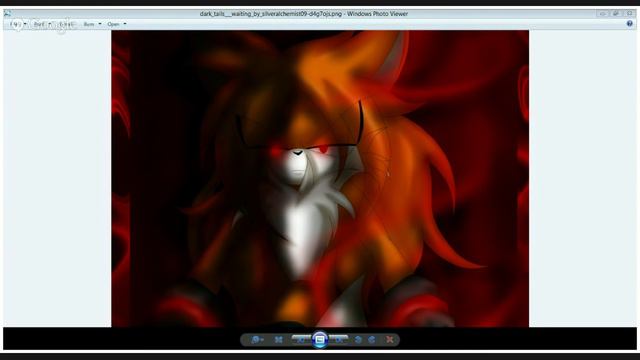Minimize the Windows Photo Viewer window
The width and height of the screenshot is (640, 360).
pyautogui.click(x=602, y=13)
